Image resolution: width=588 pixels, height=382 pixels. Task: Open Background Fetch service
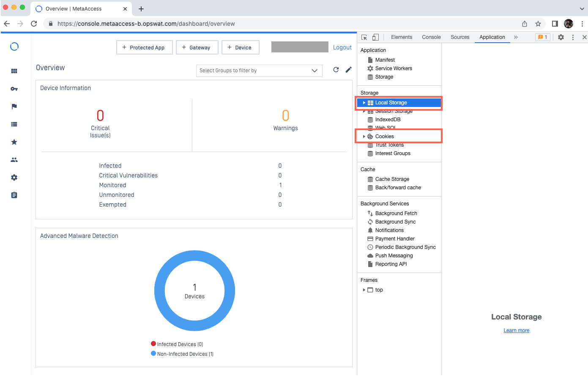tap(396, 213)
